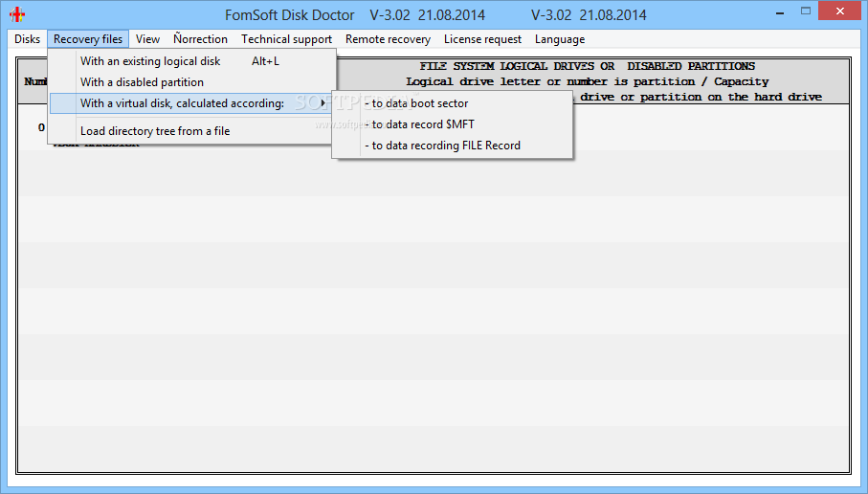This screenshot has height=494, width=868.
Task: Open the License request menu
Action: pos(482,39)
